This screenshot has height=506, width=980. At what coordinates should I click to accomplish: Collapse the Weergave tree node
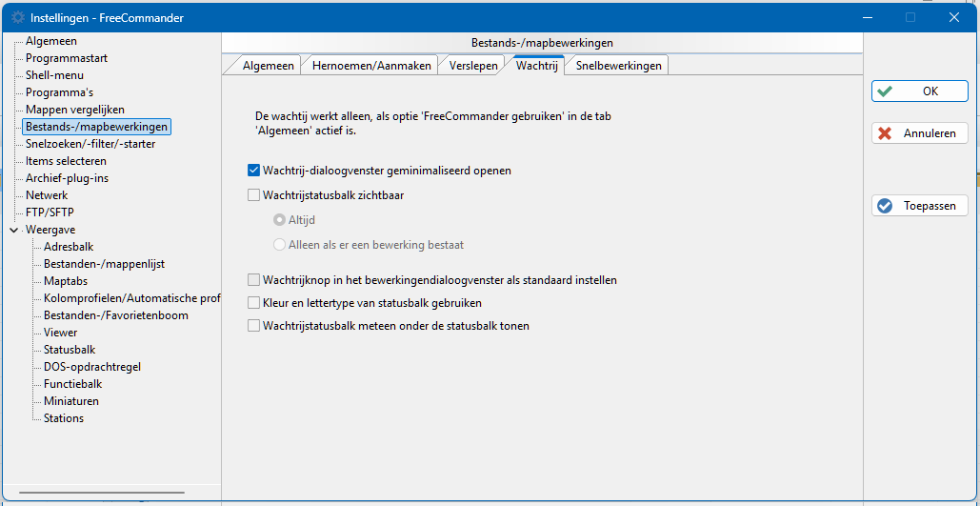pyautogui.click(x=13, y=231)
